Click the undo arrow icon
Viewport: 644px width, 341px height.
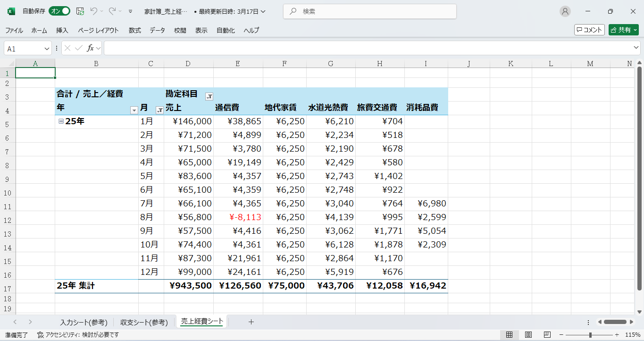coord(94,11)
